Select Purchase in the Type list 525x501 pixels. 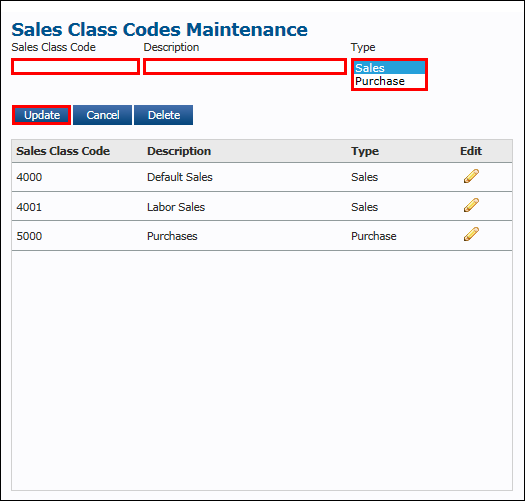389,81
